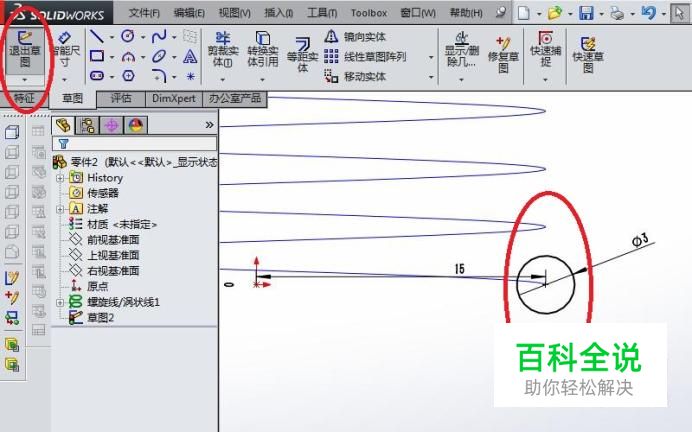Click Rapid Sketch (快速草图) tool
The image size is (692, 432).
click(x=588, y=55)
